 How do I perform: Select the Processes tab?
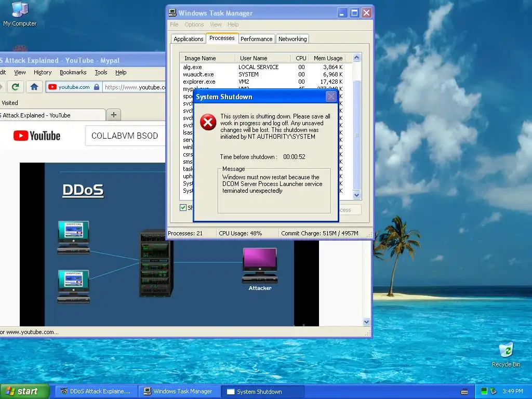click(222, 38)
